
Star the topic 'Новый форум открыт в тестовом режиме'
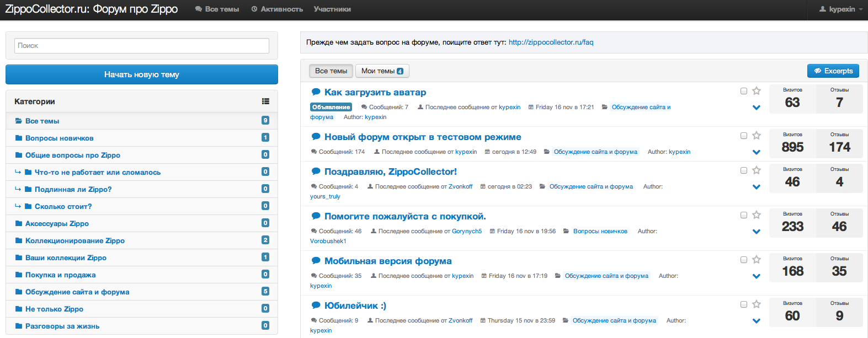(x=757, y=136)
